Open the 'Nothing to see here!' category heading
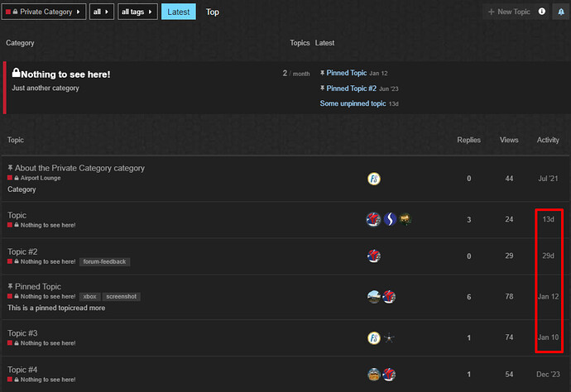This screenshot has width=571, height=392. [65, 74]
